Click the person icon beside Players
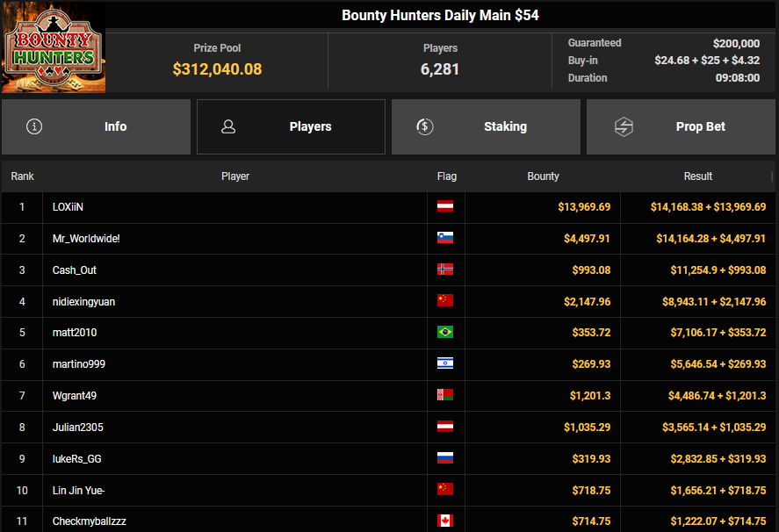 228,126
